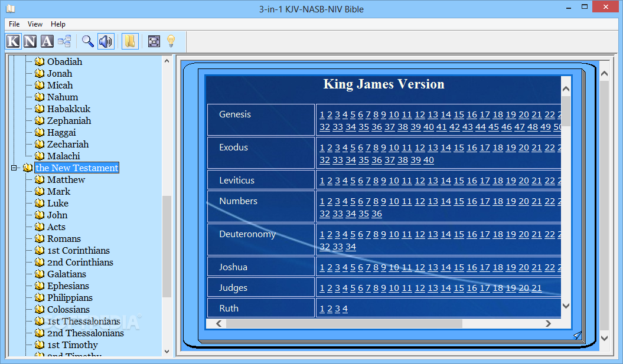Click the book icon next to Obadiah
The image size is (623, 364).
coord(40,61)
